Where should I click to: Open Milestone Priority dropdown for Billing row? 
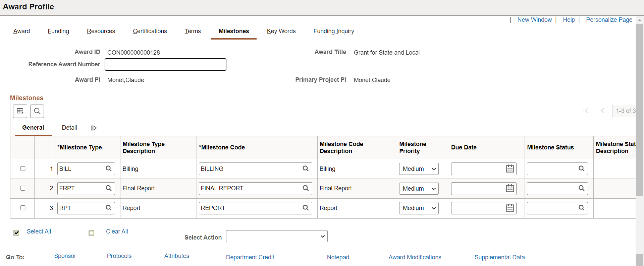coord(419,169)
